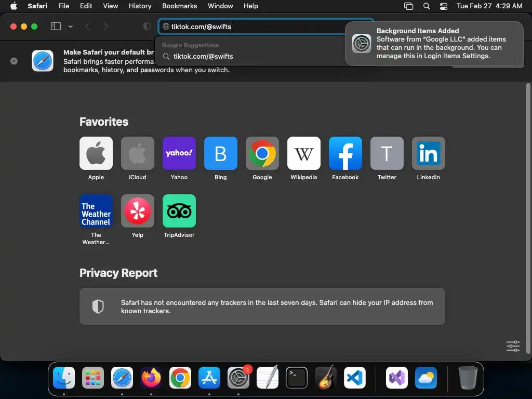Open the start page customization settings
532x399 pixels.
pyautogui.click(x=513, y=346)
